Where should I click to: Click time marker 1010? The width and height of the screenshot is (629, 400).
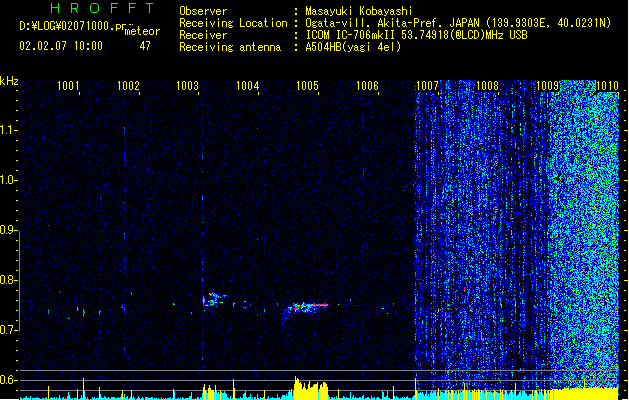(607, 85)
